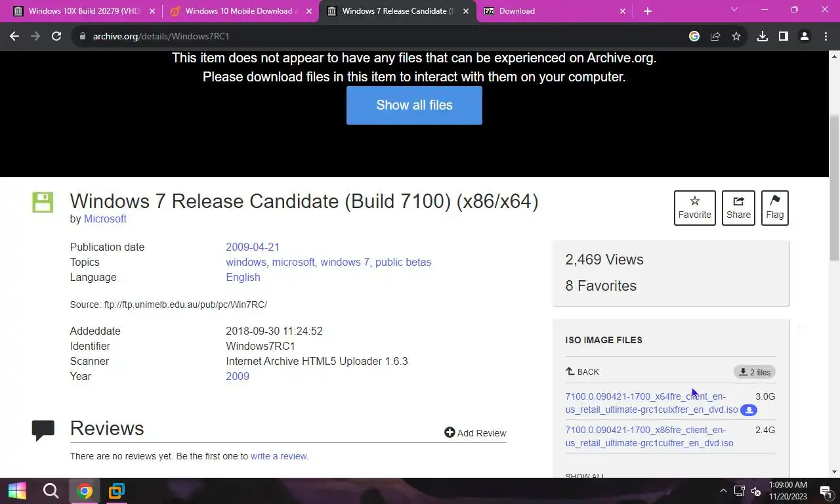The width and height of the screenshot is (840, 504).
Task: Close the Download tab
Action: 623,11
